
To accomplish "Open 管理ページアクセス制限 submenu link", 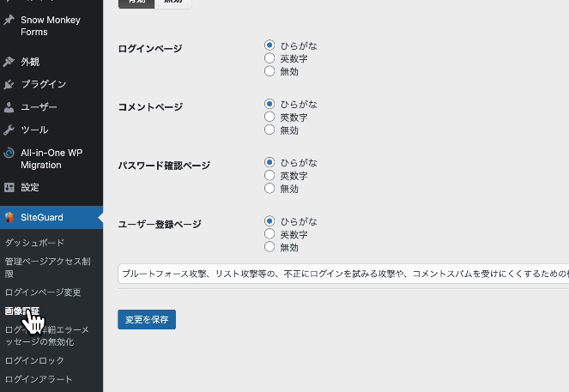I will (x=47, y=268).
